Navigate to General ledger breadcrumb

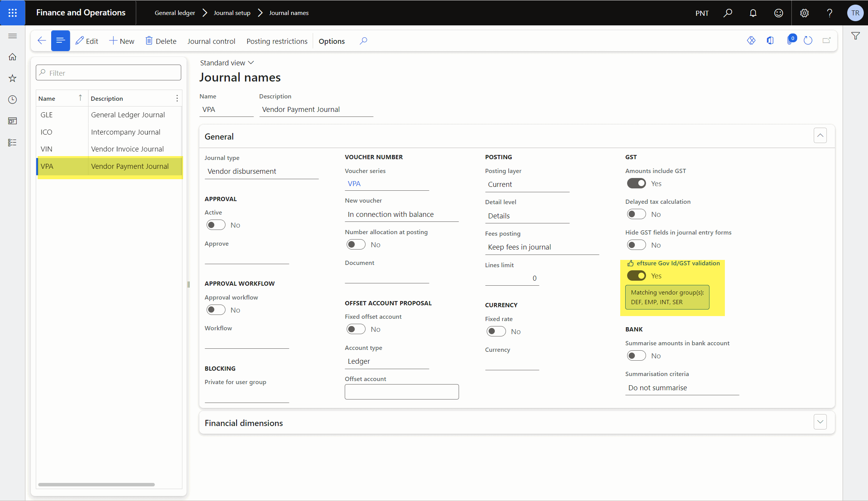point(175,13)
